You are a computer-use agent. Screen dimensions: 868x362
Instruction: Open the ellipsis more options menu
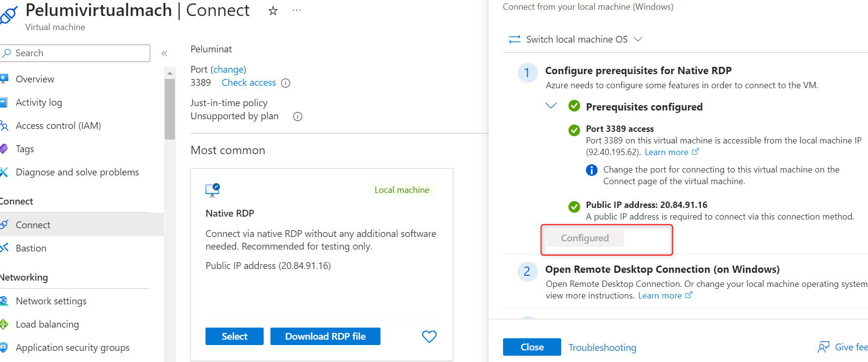[x=297, y=10]
